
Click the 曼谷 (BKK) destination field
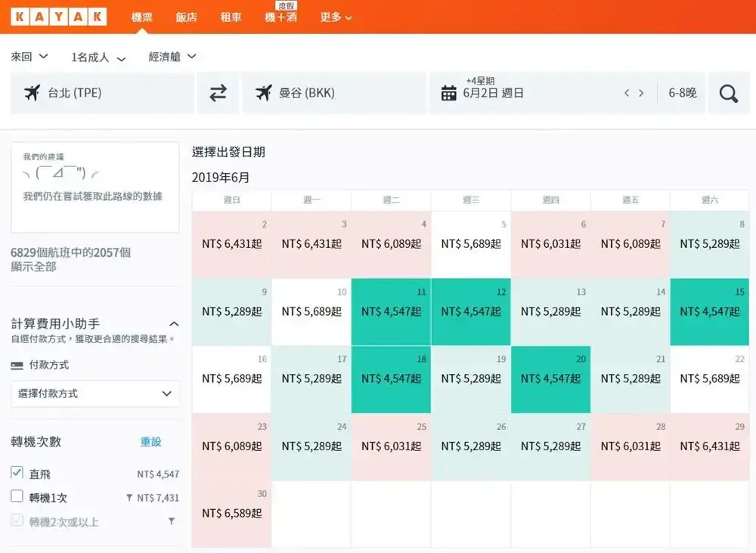click(x=334, y=93)
